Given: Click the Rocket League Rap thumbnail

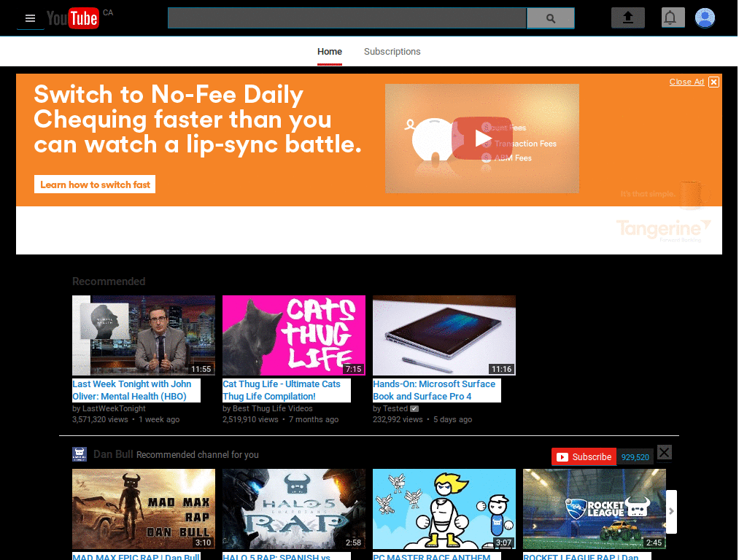Looking at the screenshot, I should pyautogui.click(x=594, y=509).
